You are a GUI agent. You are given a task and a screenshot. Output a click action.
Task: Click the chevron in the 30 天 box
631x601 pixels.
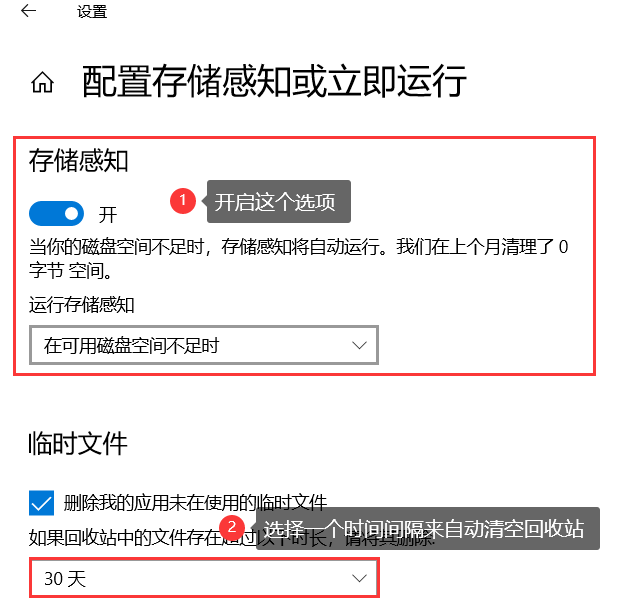click(x=359, y=578)
